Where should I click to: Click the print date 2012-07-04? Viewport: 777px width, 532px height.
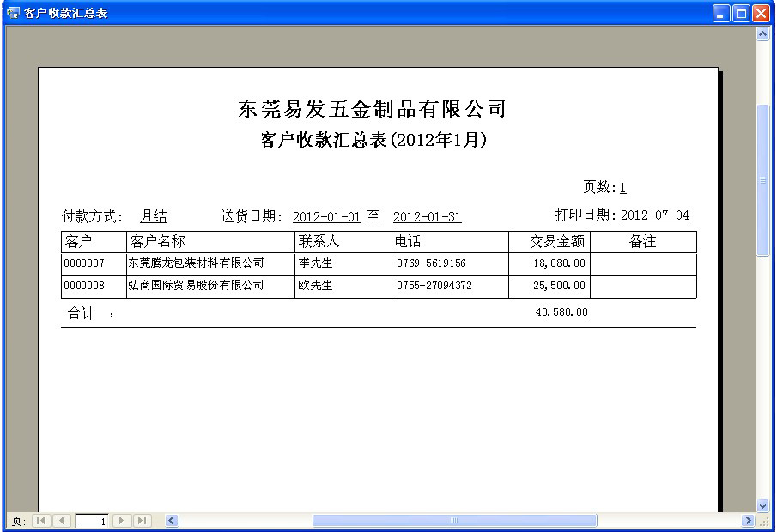[x=654, y=215]
